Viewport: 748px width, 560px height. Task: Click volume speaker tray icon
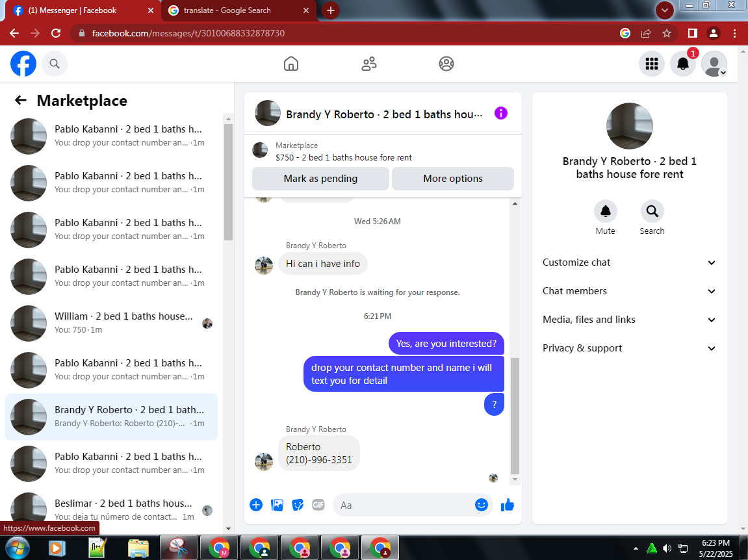pos(667,548)
